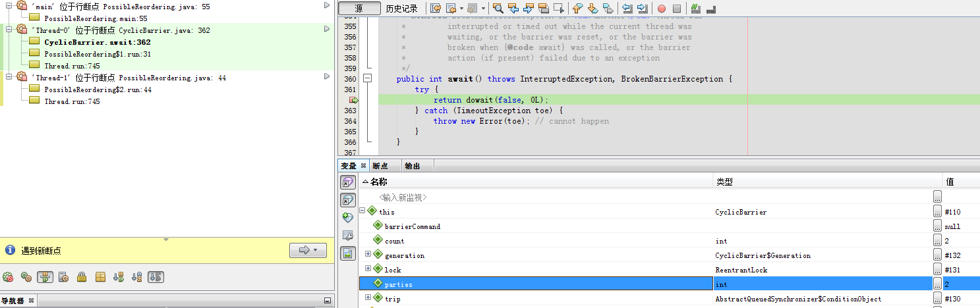Click the Previous Bookmark icon

tap(578, 9)
